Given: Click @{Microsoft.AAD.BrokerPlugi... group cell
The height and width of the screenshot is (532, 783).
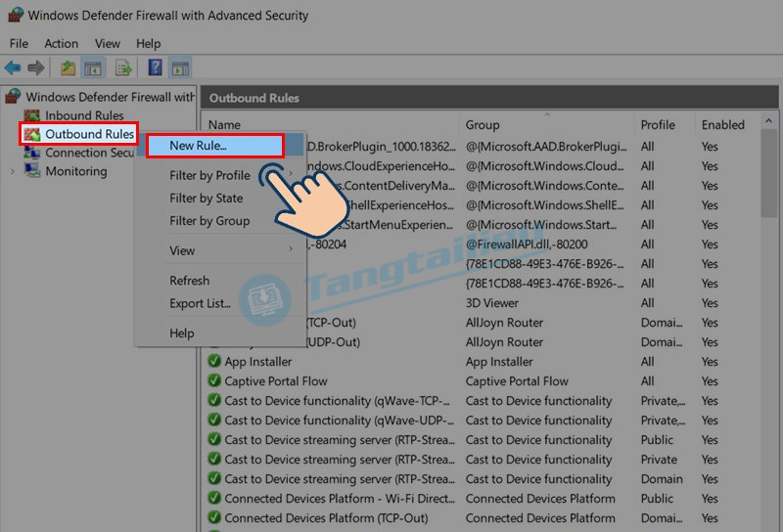Looking at the screenshot, I should click(546, 147).
